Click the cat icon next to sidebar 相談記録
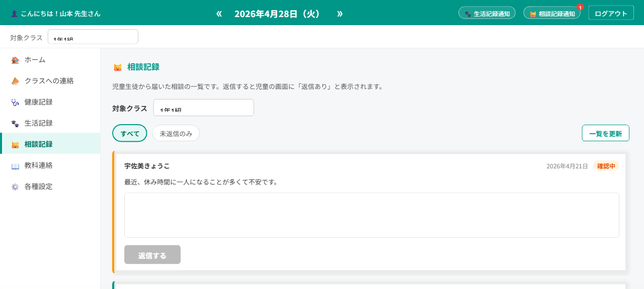 click(x=15, y=145)
